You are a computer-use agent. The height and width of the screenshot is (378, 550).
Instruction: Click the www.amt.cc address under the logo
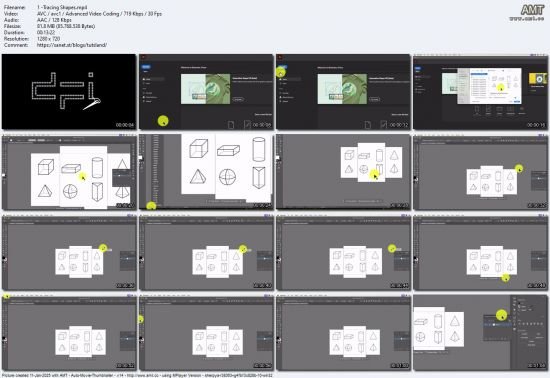(527, 19)
